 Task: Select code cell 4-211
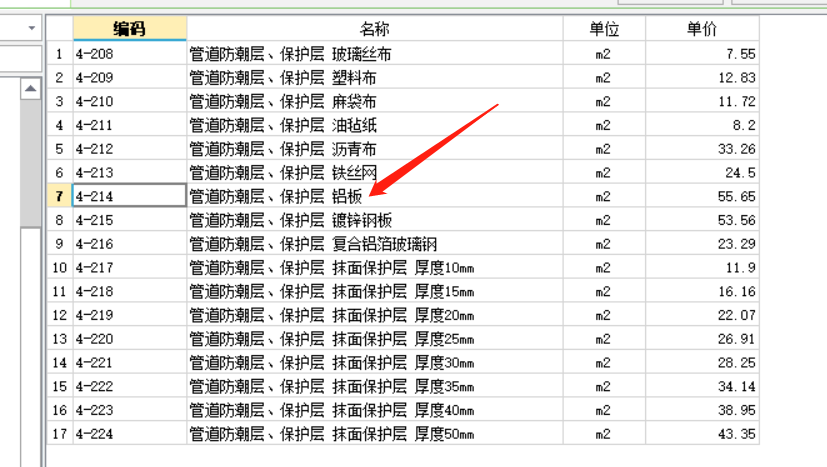point(130,125)
